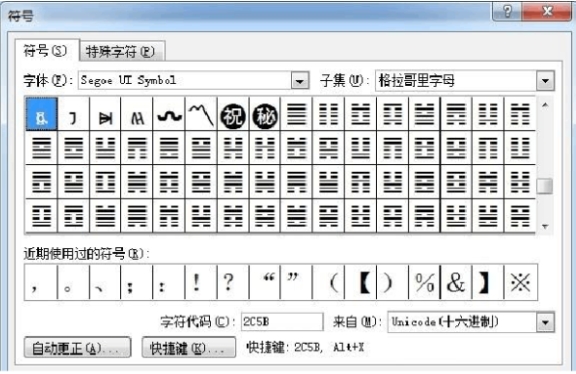Image resolution: width=576 pixels, height=374 pixels.
Task: Open the 字体 font dropdown arrow
Action: (x=300, y=81)
